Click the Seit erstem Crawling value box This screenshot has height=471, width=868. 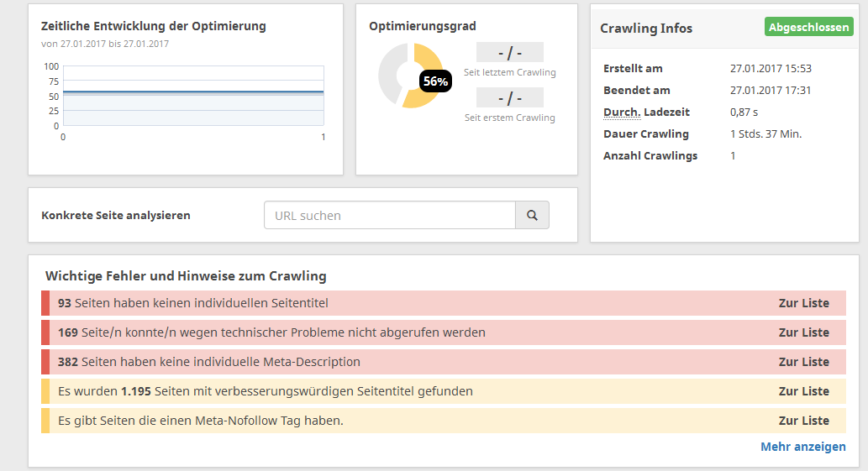click(509, 97)
